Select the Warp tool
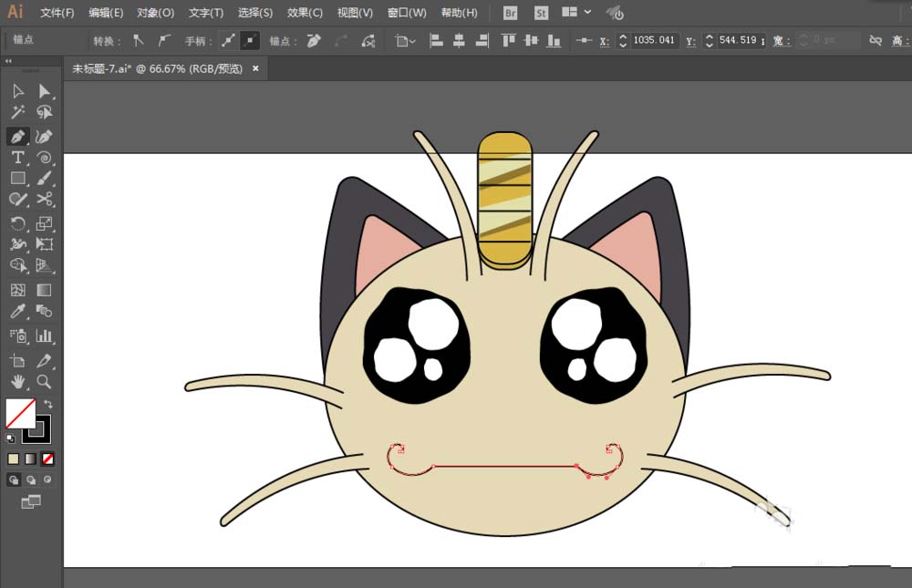This screenshot has width=912, height=588. (18, 244)
